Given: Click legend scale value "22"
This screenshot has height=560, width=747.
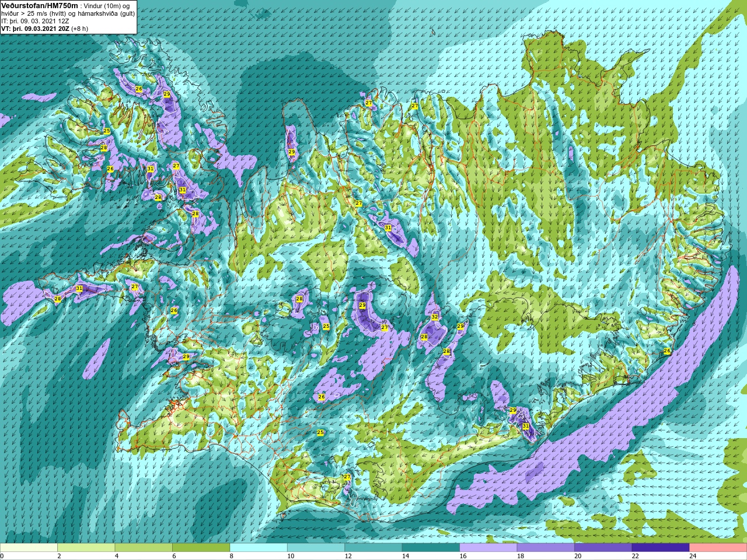Looking at the screenshot, I should [x=636, y=556].
